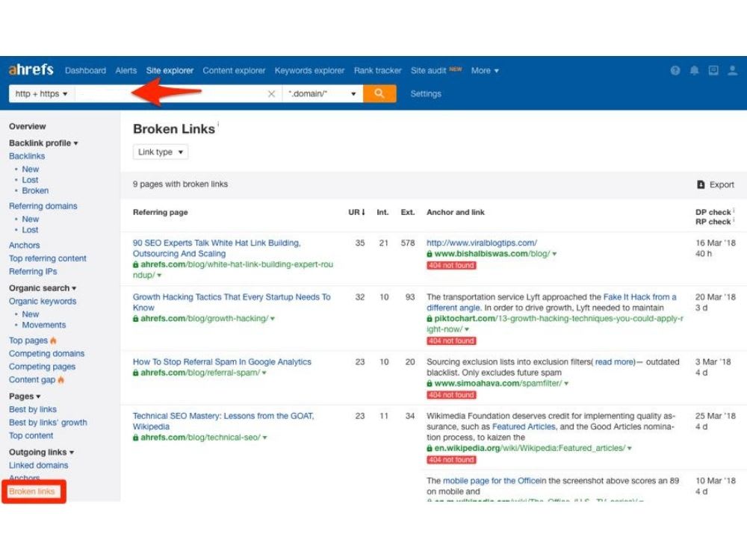Sort by UR column arrow
747x560 pixels.
click(x=363, y=212)
